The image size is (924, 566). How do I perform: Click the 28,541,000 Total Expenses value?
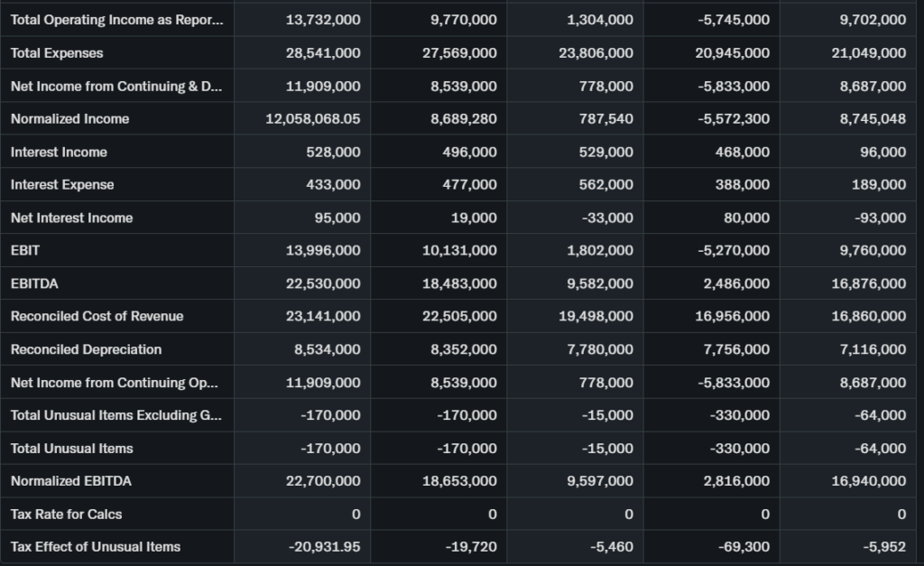pyautogui.click(x=323, y=53)
